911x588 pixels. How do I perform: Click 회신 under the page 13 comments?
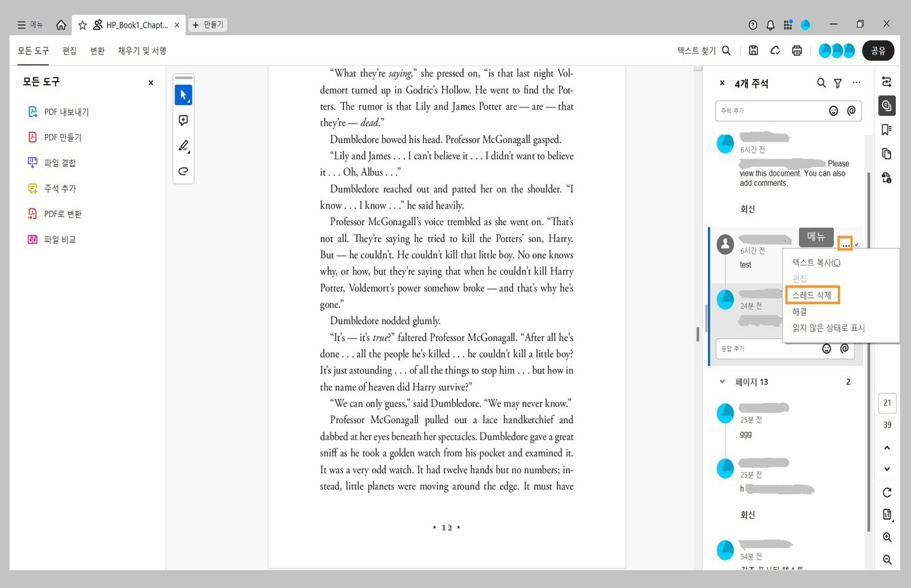[x=748, y=515]
